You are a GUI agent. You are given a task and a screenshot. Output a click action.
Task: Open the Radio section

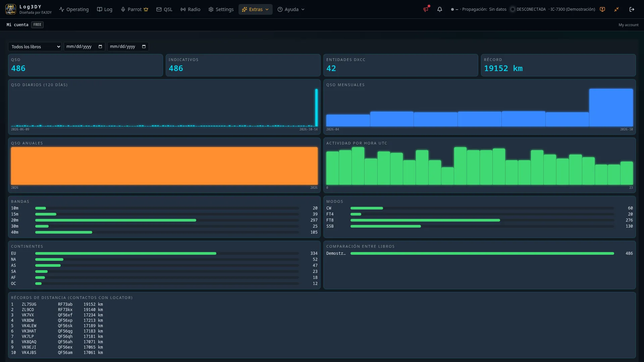(x=191, y=9)
